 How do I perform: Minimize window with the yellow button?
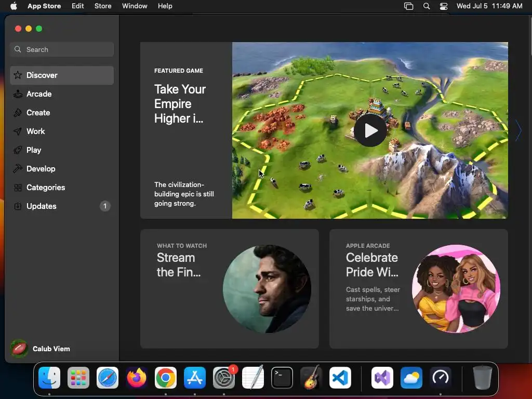29,29
